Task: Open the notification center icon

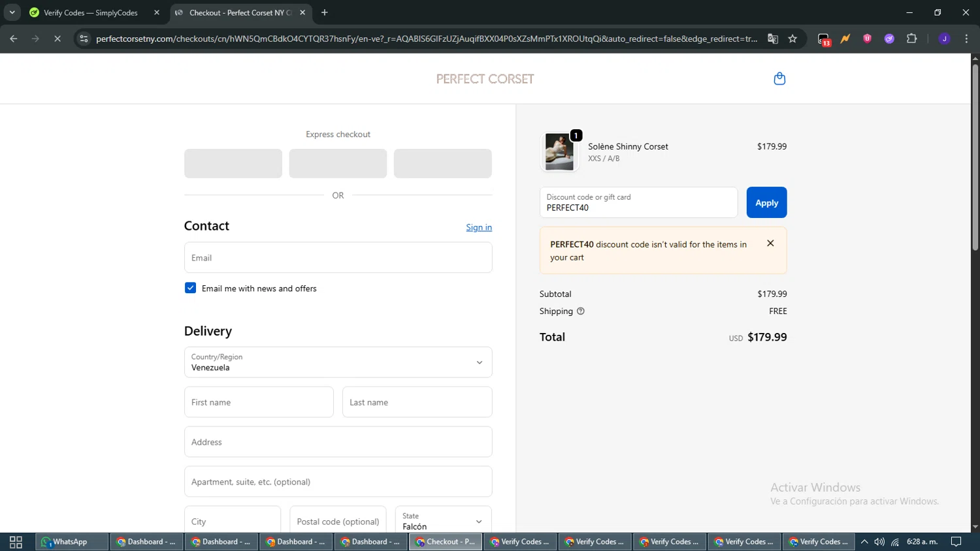Action: [x=956, y=542]
